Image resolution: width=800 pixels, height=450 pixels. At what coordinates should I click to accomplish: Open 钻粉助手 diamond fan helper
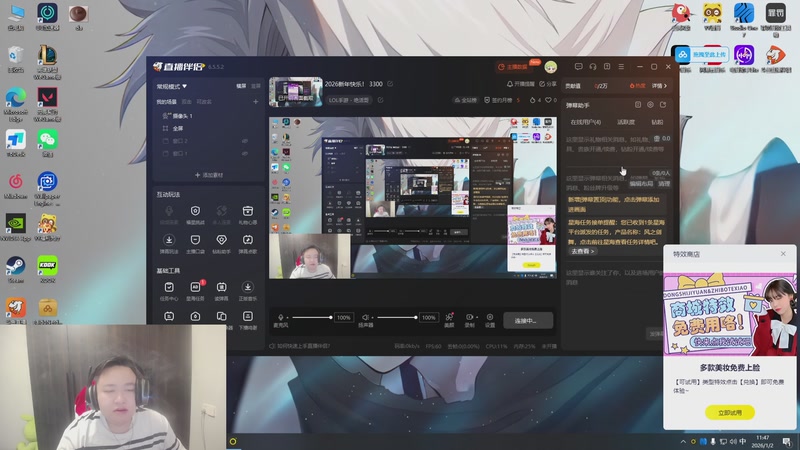click(x=221, y=243)
